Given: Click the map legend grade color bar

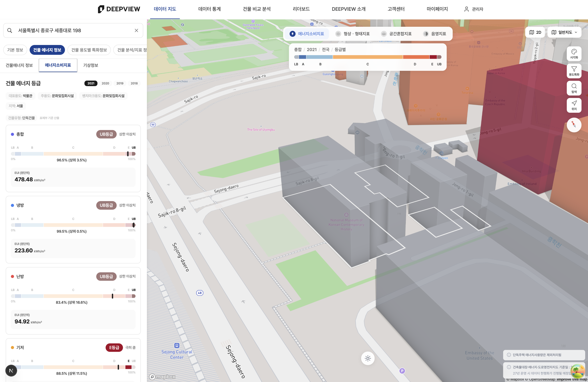Looking at the screenshot, I should 368,57.
